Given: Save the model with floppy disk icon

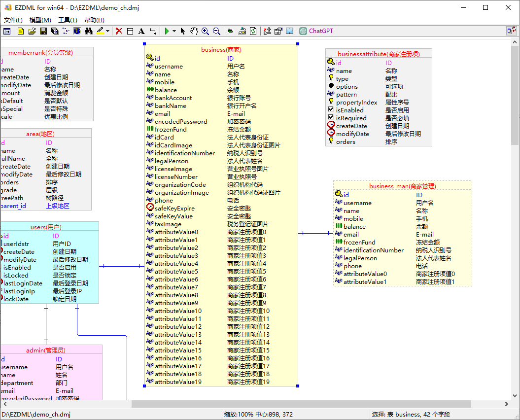Looking at the screenshot, I should (x=43, y=31).
